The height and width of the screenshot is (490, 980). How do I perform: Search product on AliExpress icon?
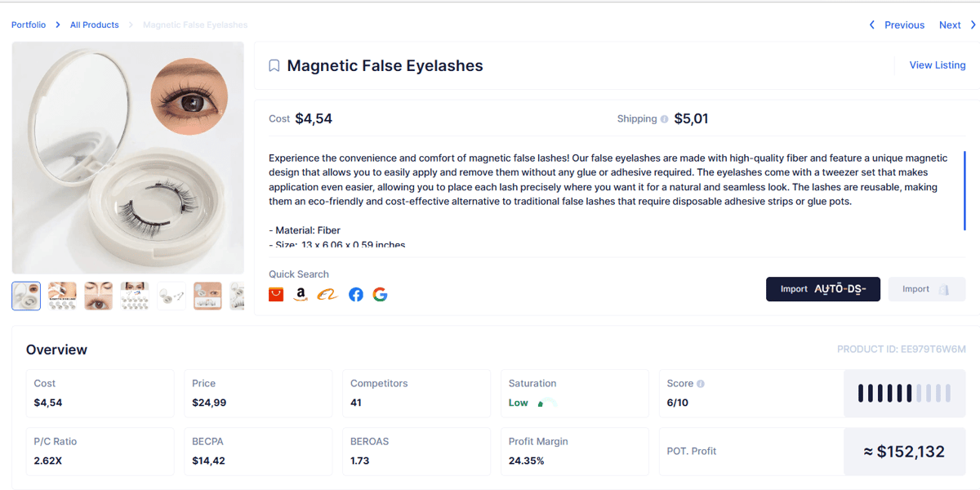276,294
